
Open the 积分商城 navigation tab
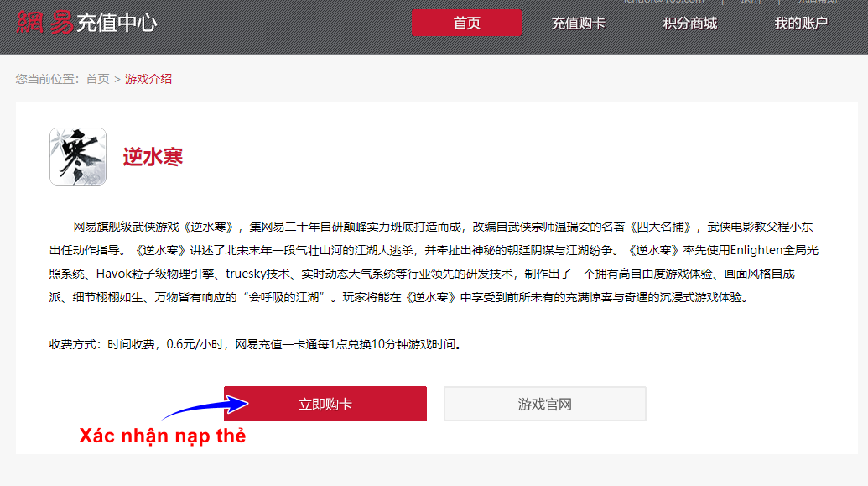(689, 24)
